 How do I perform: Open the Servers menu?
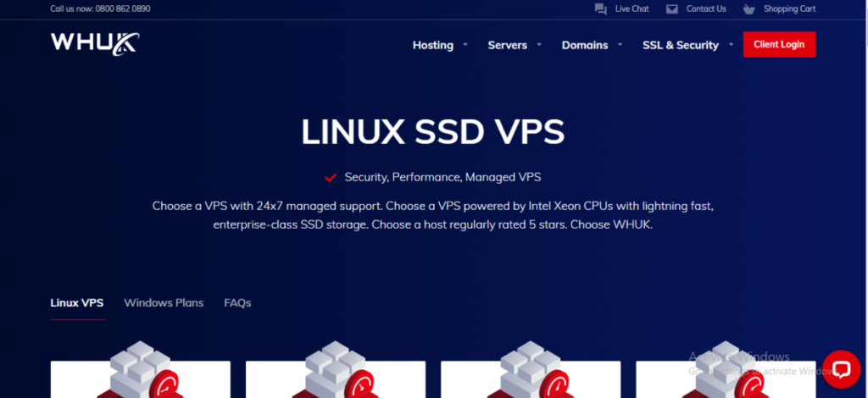[508, 46]
